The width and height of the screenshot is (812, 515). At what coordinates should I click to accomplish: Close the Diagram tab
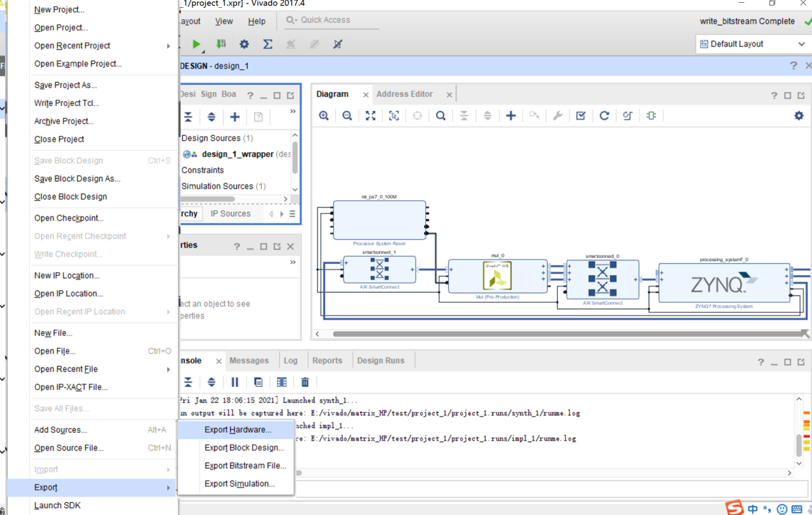[365, 95]
